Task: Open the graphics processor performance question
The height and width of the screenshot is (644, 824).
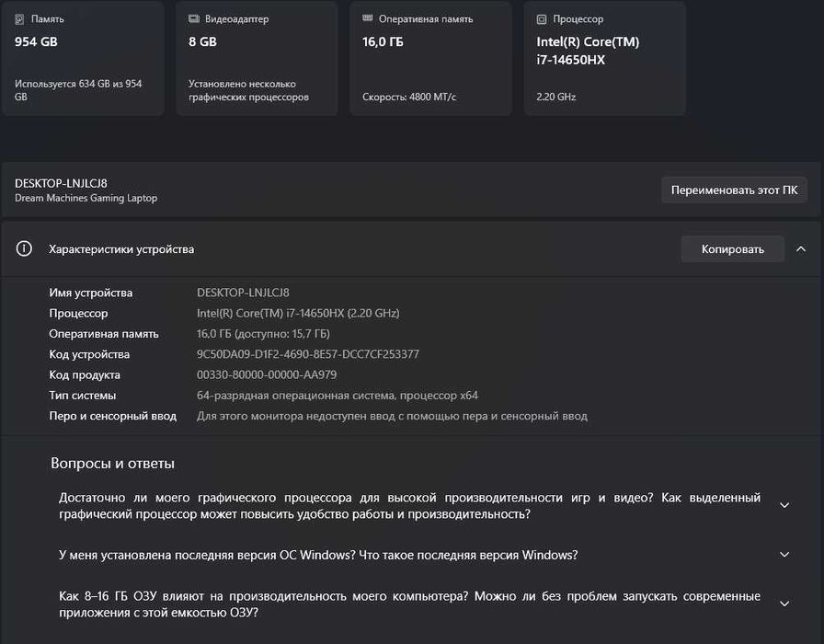Action: (x=410, y=505)
